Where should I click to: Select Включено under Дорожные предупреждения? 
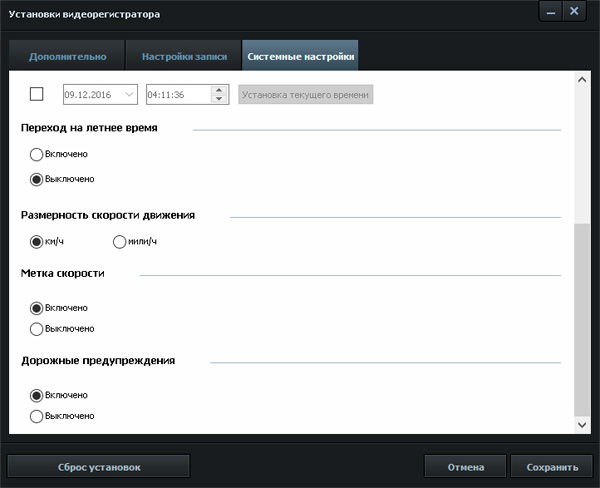coord(37,395)
